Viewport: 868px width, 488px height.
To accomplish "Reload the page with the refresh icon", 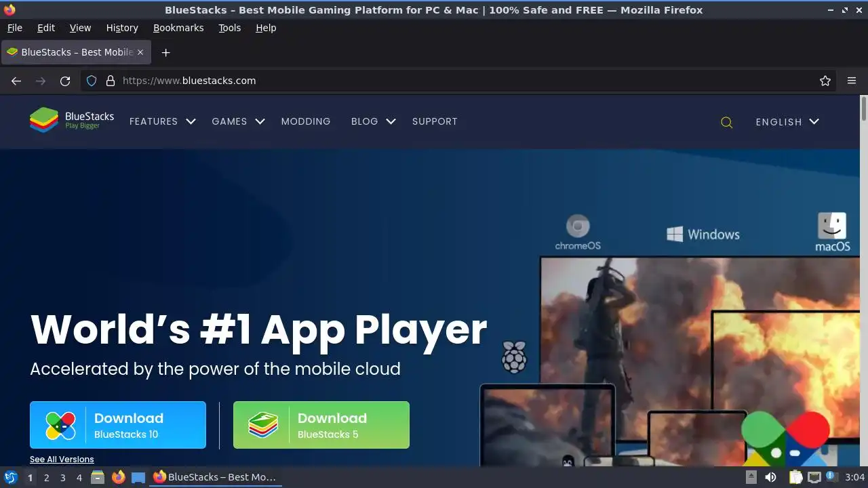I will point(65,81).
